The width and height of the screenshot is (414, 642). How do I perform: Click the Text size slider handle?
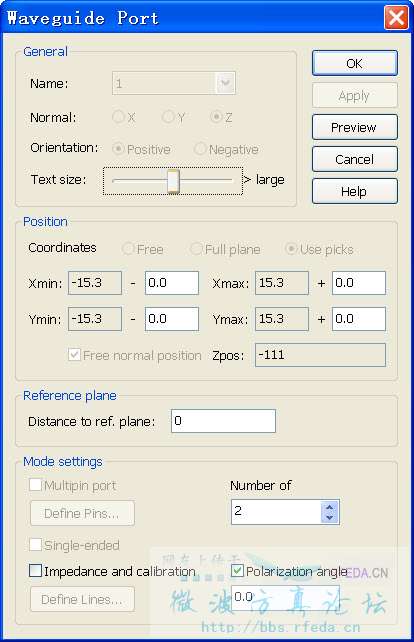[173, 181]
